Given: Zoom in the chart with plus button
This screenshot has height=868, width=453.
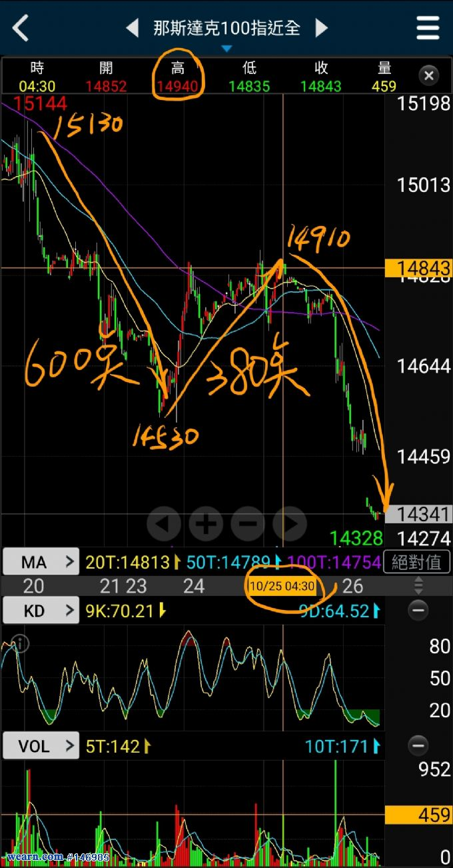Looking at the screenshot, I should [206, 525].
